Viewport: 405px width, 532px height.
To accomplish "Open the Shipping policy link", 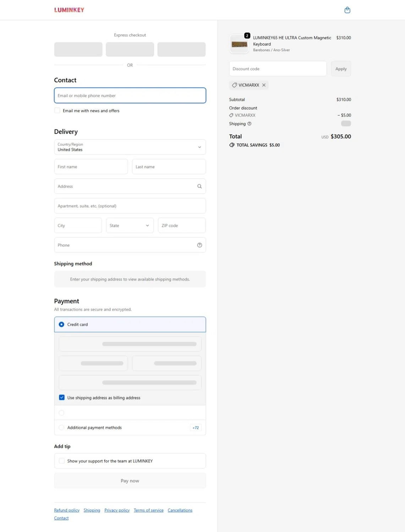I will (92, 510).
